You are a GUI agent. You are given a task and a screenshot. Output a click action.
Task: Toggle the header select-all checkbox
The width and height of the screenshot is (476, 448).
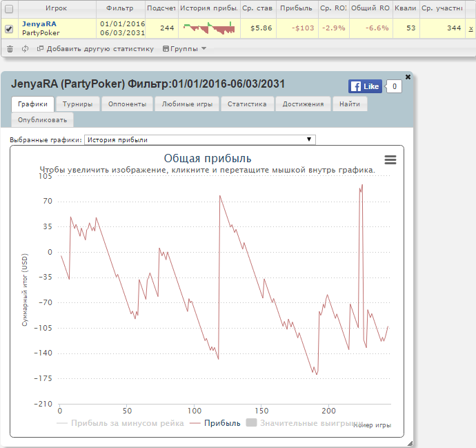click(x=9, y=9)
